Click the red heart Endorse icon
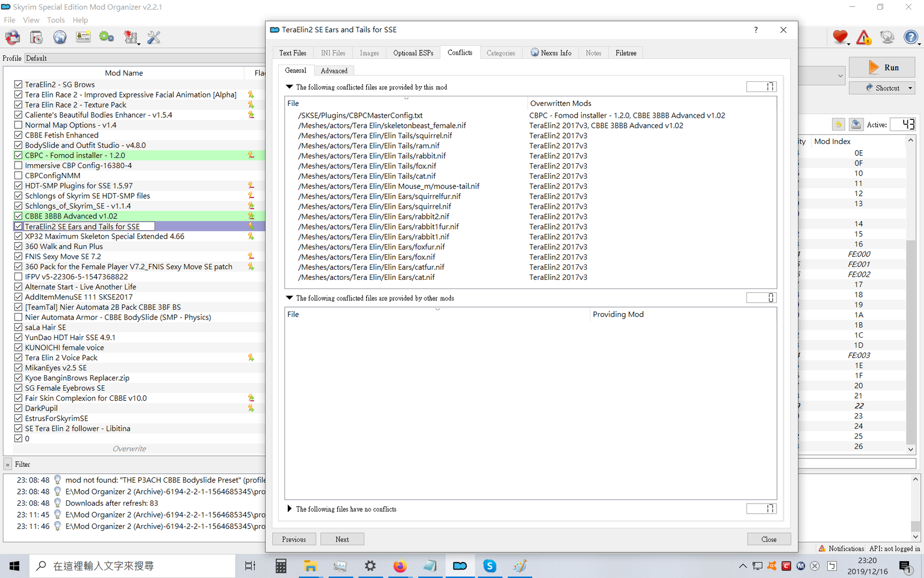 [840, 37]
